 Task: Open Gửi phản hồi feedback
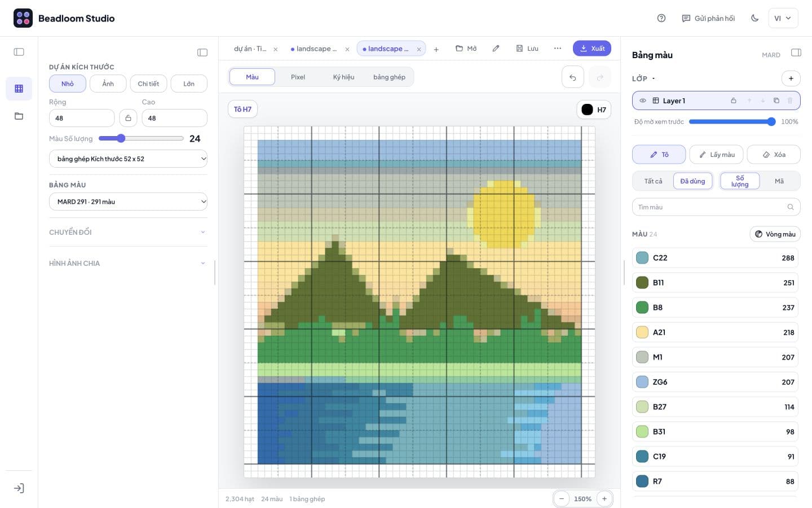point(708,18)
